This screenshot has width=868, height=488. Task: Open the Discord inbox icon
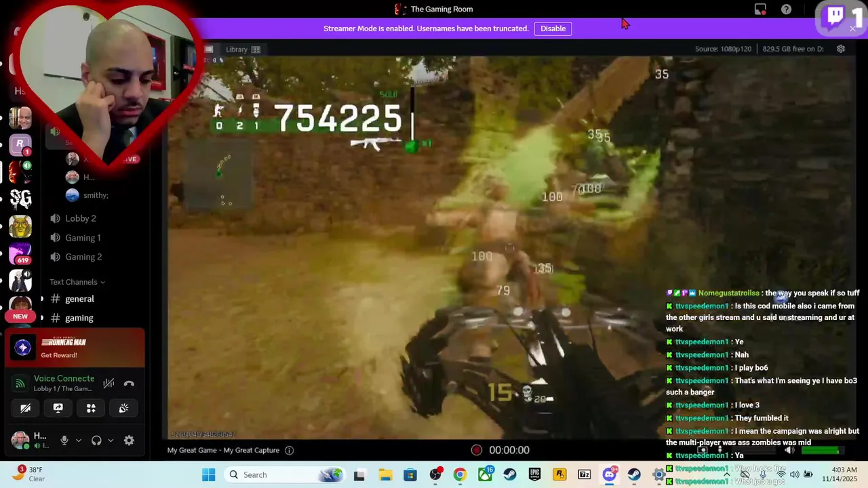tap(760, 9)
